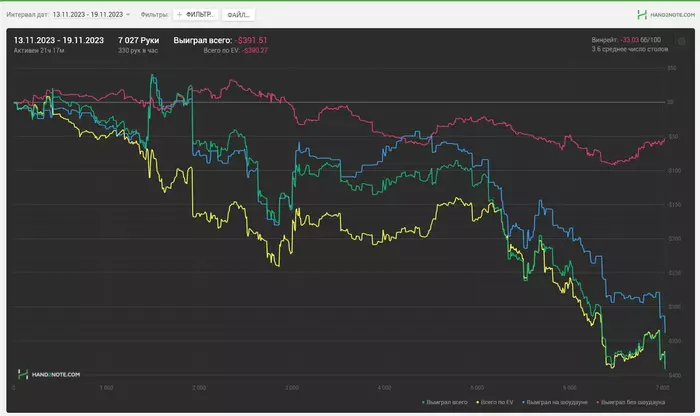Expand the date interval dropdown arrow

[x=128, y=15]
